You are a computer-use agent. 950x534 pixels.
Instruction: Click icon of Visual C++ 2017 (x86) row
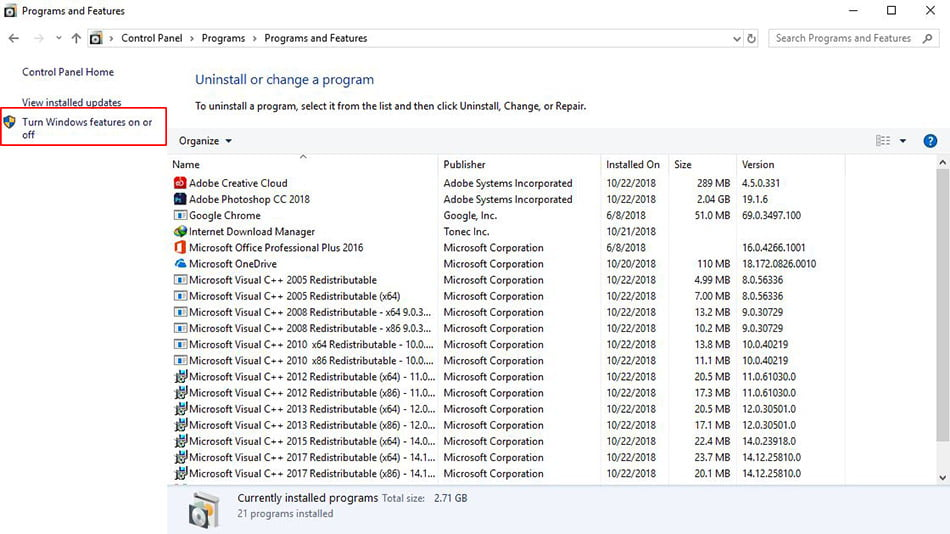(x=180, y=473)
